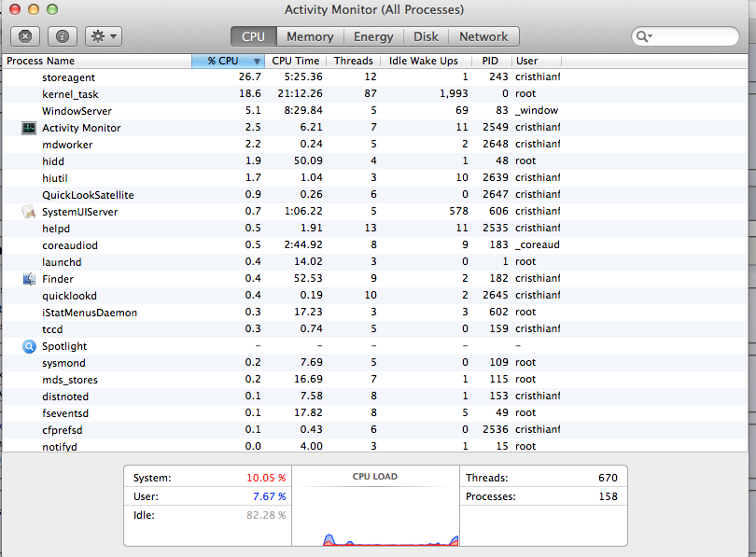The height and width of the screenshot is (557, 756).
Task: Click the System 10.05 % value
Action: click(x=266, y=478)
